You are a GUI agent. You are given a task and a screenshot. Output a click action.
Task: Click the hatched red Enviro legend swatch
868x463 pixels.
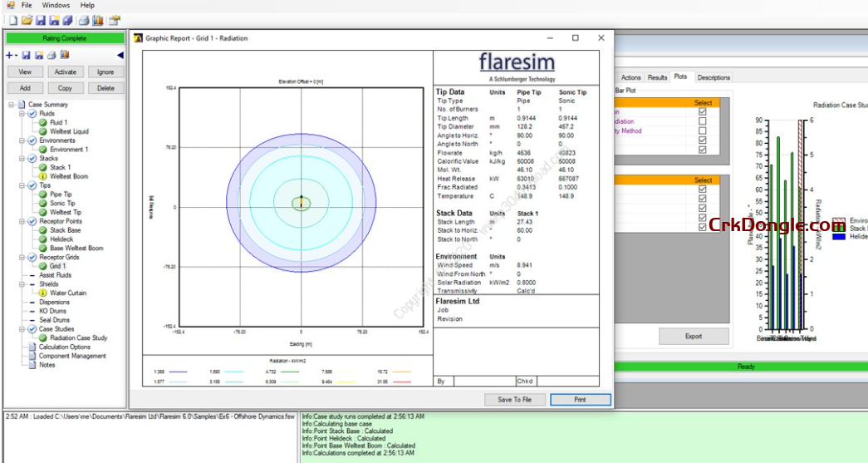pyautogui.click(x=839, y=220)
